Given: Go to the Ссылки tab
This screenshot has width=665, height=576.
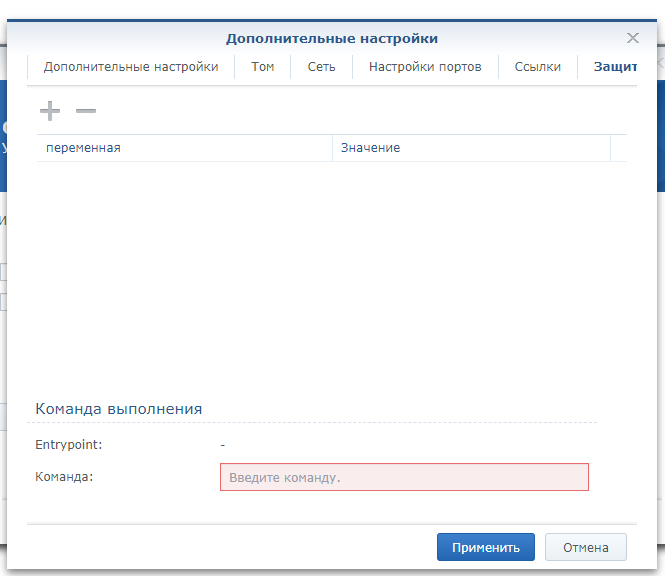Looking at the screenshot, I should pyautogui.click(x=537, y=67).
